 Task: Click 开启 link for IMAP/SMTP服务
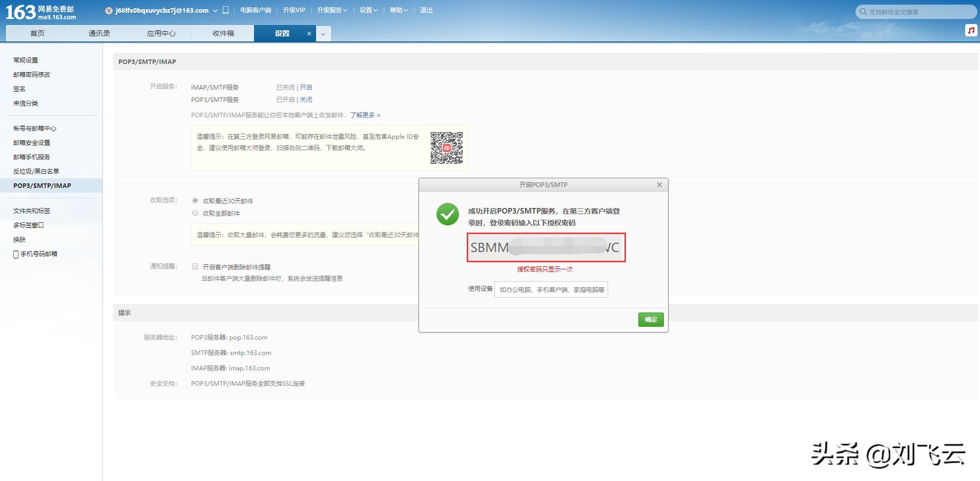tap(306, 88)
